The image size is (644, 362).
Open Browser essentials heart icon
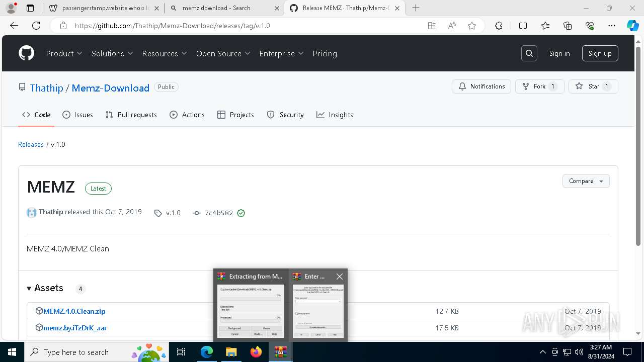[590, 26]
